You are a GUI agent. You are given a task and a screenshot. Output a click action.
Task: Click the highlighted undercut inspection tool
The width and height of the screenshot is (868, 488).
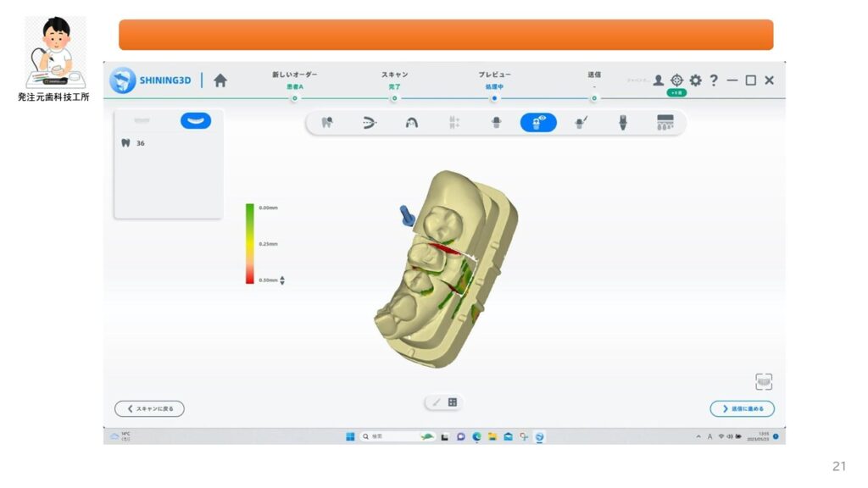pyautogui.click(x=538, y=123)
